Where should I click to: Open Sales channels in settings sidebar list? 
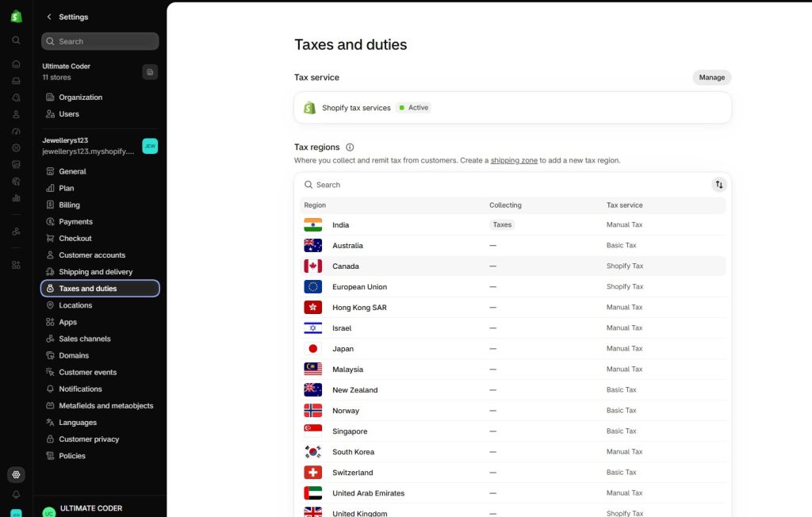pos(100,339)
